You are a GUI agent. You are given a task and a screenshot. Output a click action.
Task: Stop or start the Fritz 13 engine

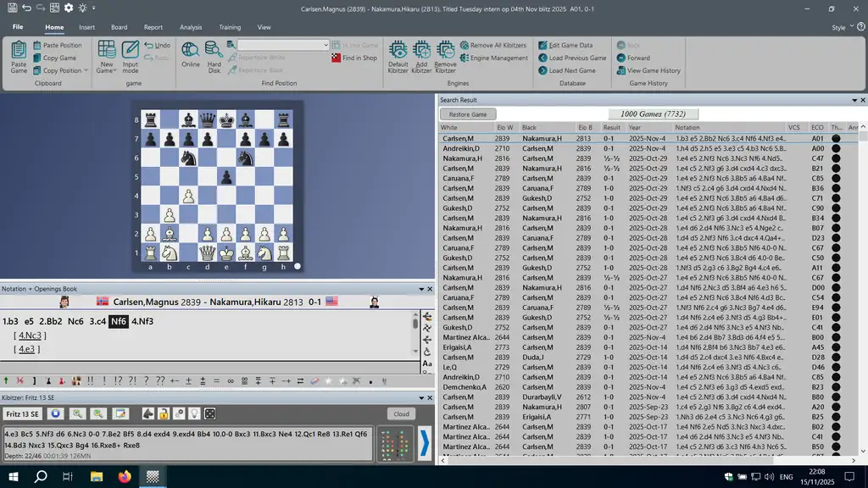coord(56,413)
